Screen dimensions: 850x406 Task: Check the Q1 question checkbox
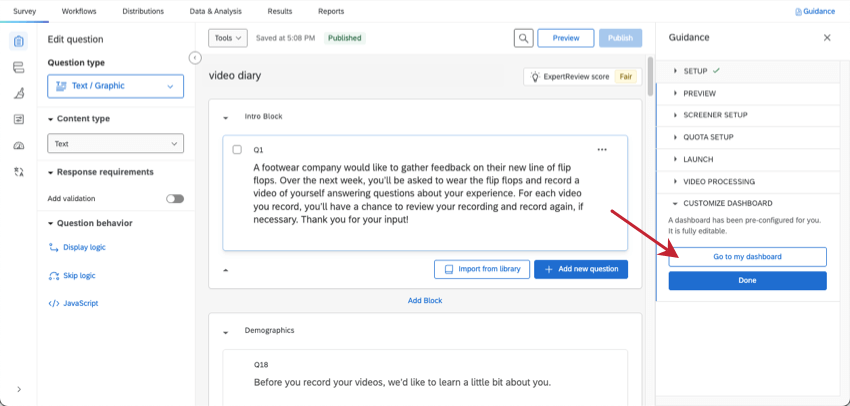(237, 149)
